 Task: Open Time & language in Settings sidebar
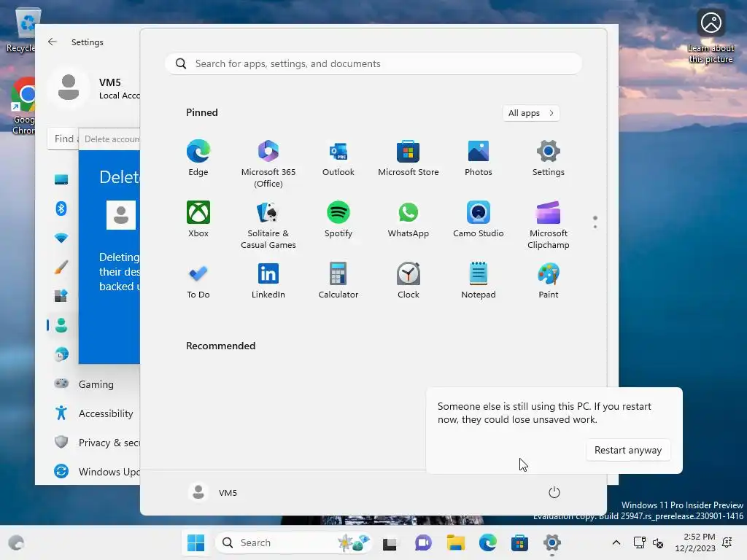click(x=61, y=354)
